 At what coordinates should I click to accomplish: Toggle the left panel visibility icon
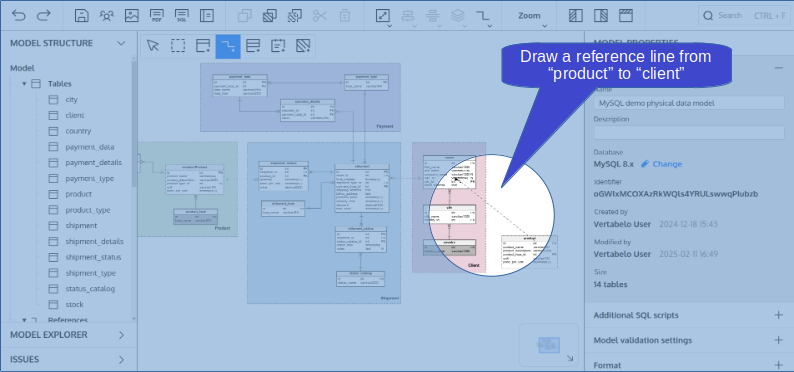(576, 16)
